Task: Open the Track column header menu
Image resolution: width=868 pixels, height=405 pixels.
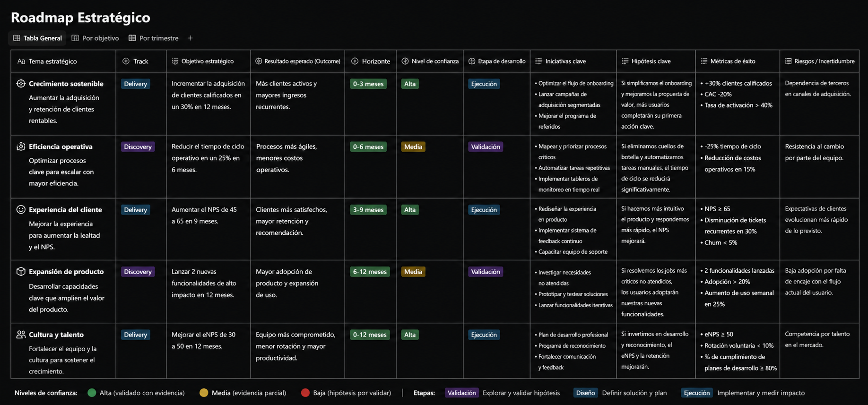Action: pyautogui.click(x=141, y=61)
